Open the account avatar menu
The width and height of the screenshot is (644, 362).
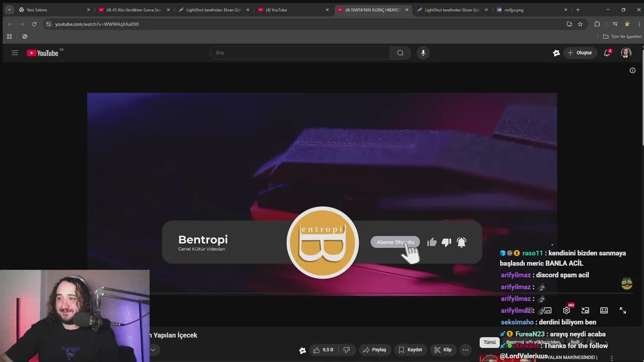[626, 53]
